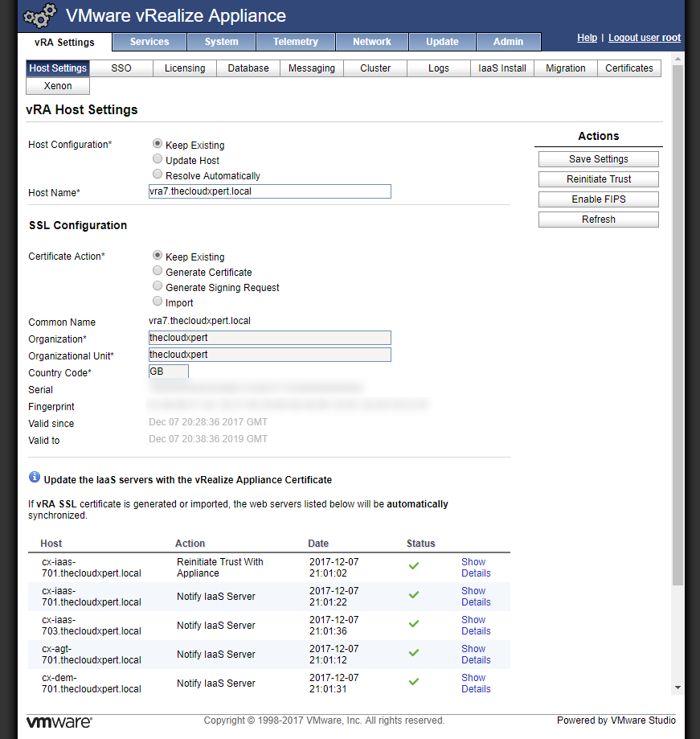Expand Show Details for cx-agt-701 row
The height and width of the screenshot is (739, 700).
pyautogui.click(x=475, y=655)
